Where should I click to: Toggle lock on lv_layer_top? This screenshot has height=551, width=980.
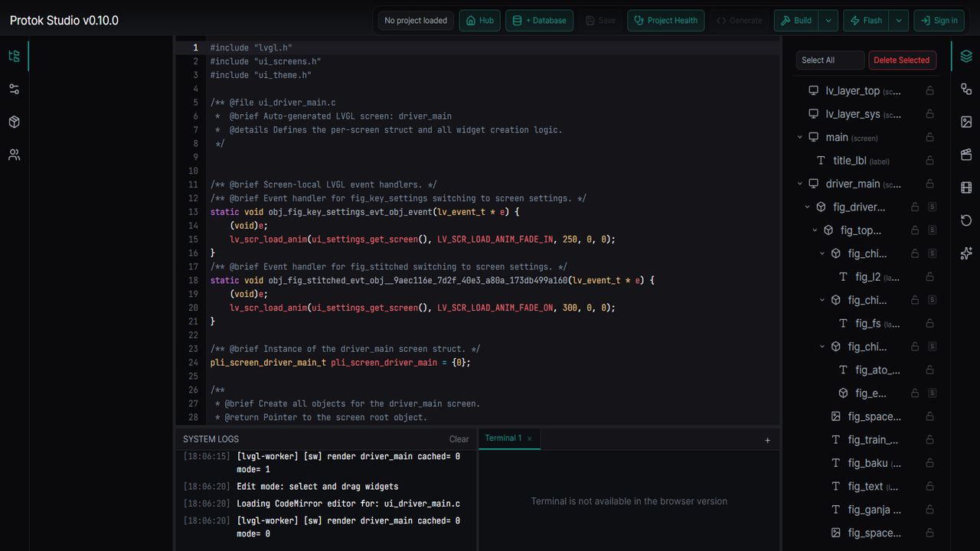click(x=930, y=90)
